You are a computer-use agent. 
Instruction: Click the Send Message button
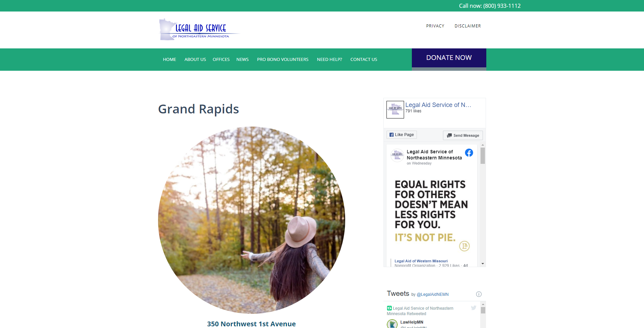(463, 135)
